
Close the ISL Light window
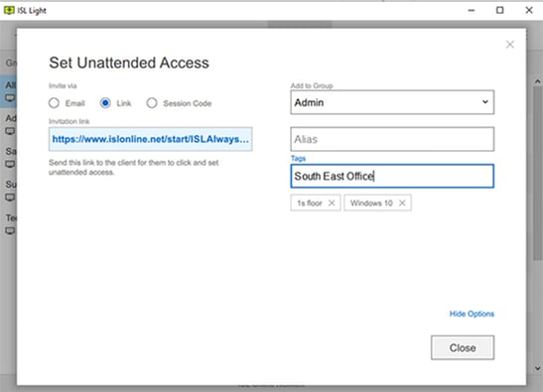pos(529,10)
